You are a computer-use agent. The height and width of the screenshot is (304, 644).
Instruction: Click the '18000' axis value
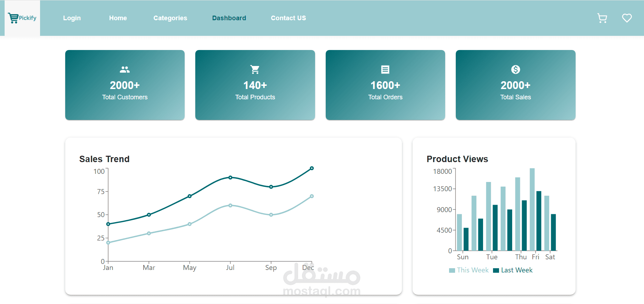(x=442, y=171)
